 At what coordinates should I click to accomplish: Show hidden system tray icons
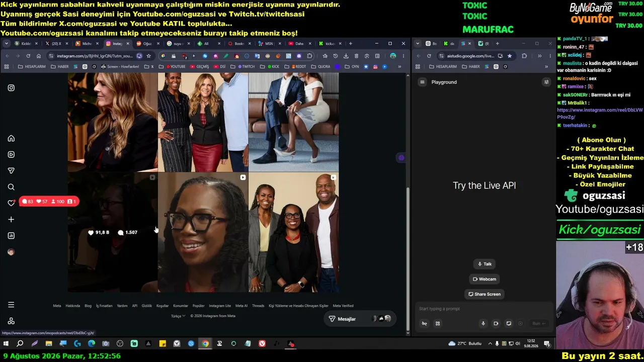[x=491, y=344]
